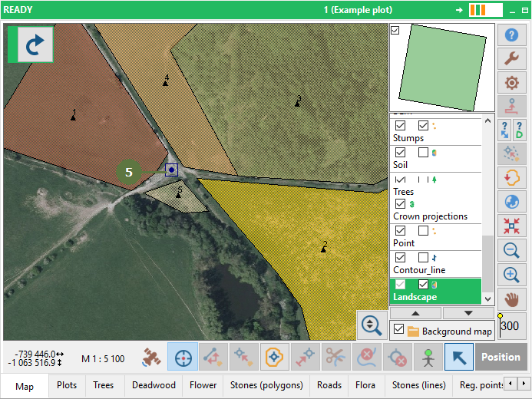Open the wrench tools icon
Image resolution: width=532 pixels, height=399 pixels.
[511, 58]
